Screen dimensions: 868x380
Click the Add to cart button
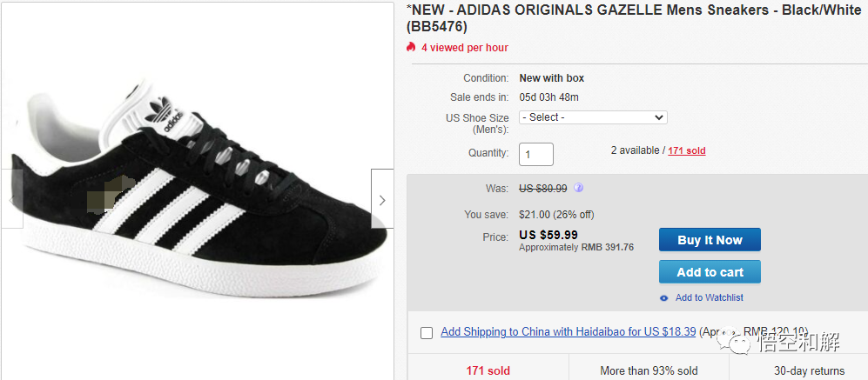point(710,272)
